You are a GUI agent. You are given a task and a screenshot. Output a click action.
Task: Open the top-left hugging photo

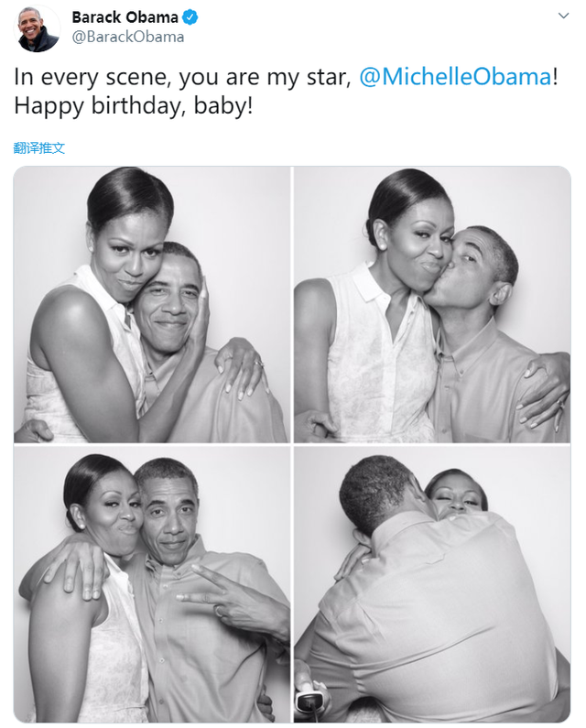pyautogui.click(x=151, y=305)
